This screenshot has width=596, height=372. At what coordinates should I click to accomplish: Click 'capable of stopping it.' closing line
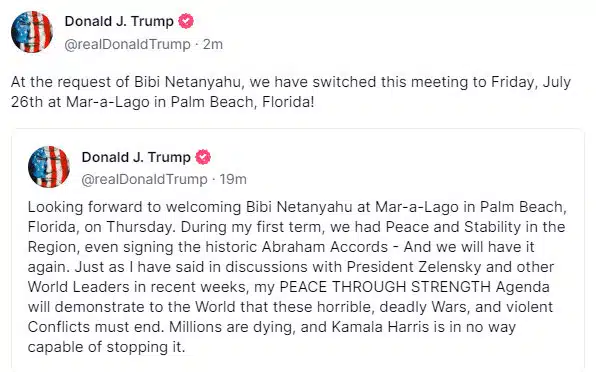[x=106, y=347]
